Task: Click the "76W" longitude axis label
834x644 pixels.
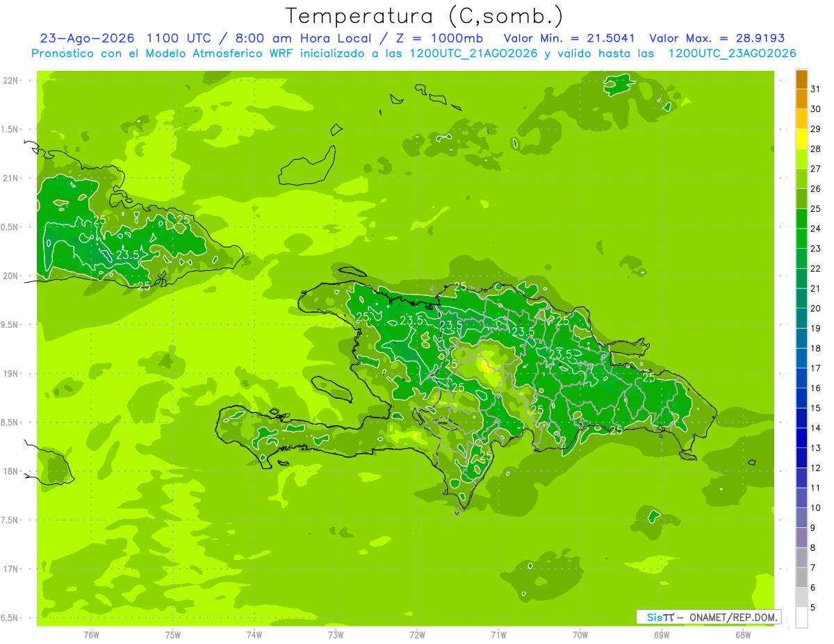Action: pos(91,635)
